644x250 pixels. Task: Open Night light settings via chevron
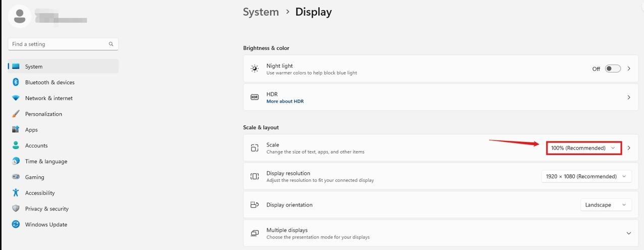point(629,69)
